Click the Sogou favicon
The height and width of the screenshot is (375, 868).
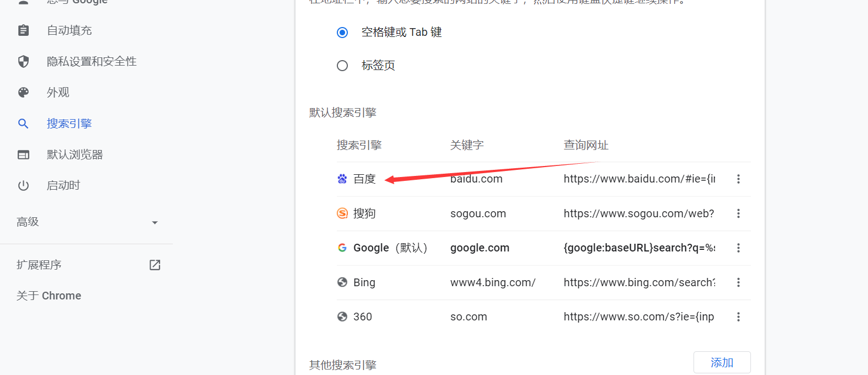tap(342, 213)
